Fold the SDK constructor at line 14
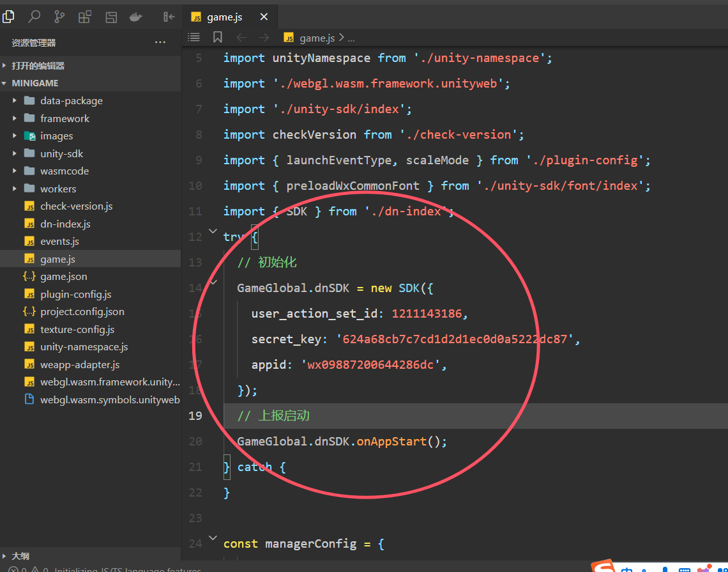The width and height of the screenshot is (728, 572). [x=213, y=282]
